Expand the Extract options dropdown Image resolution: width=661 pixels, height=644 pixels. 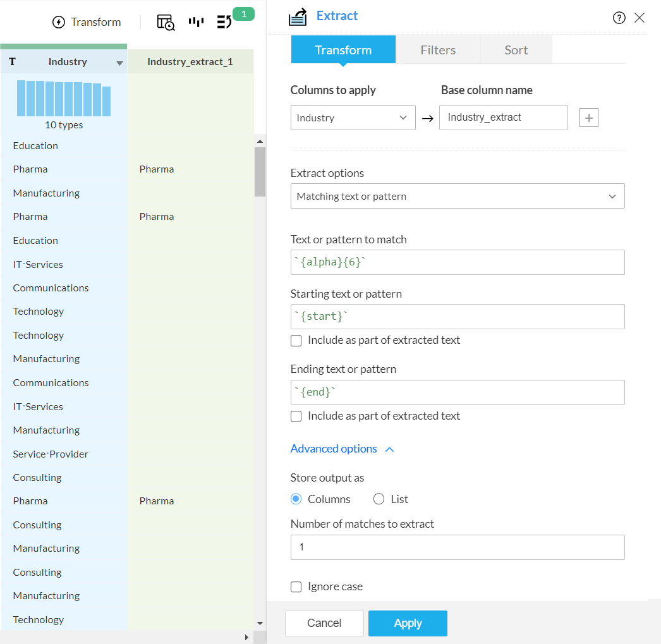(457, 197)
